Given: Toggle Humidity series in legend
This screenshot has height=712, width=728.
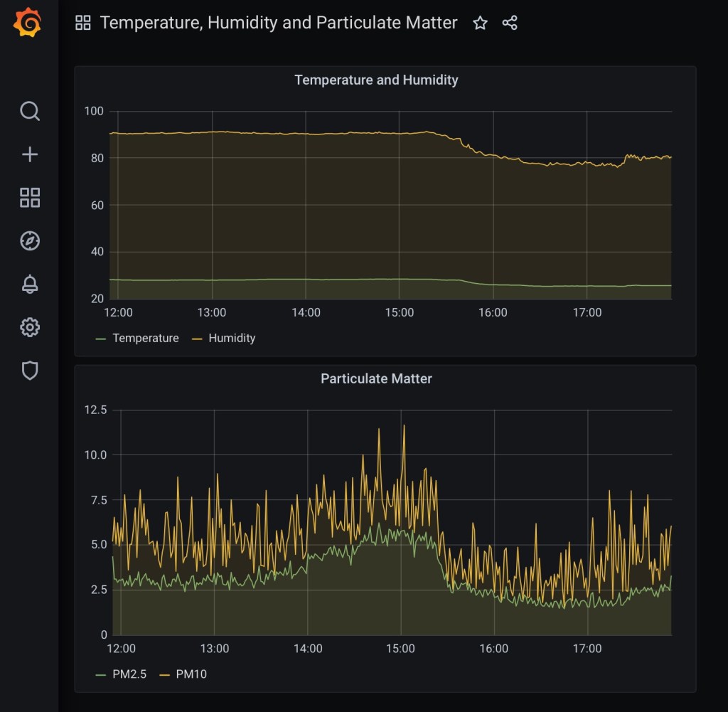Looking at the screenshot, I should click(231, 339).
